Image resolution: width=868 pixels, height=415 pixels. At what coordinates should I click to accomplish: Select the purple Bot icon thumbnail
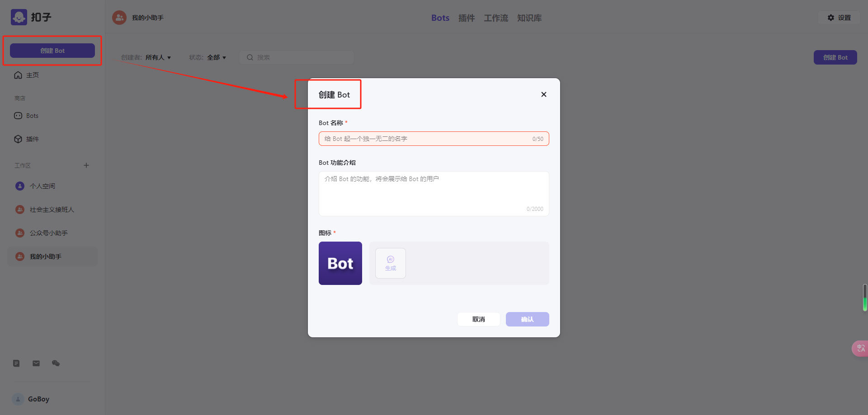tap(340, 263)
